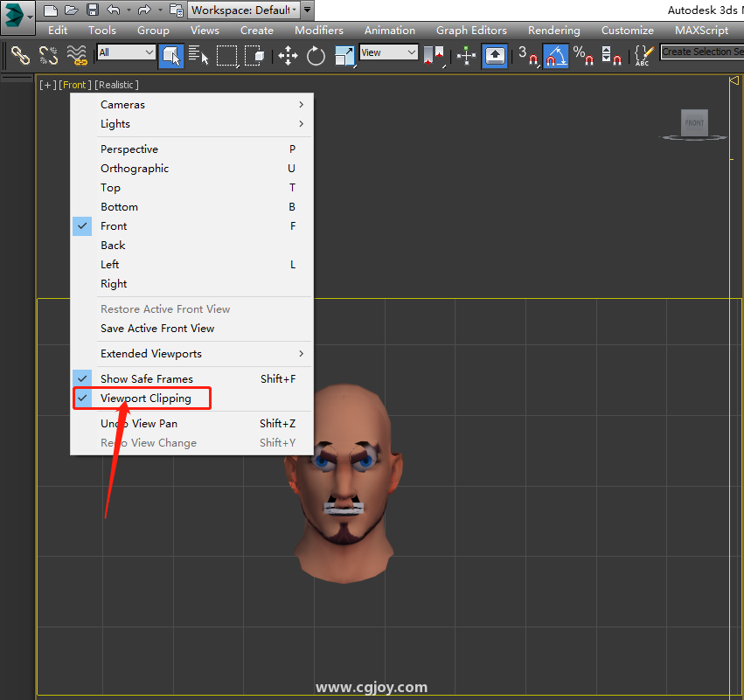The height and width of the screenshot is (700, 744).
Task: Open the Views menu
Action: point(205,31)
